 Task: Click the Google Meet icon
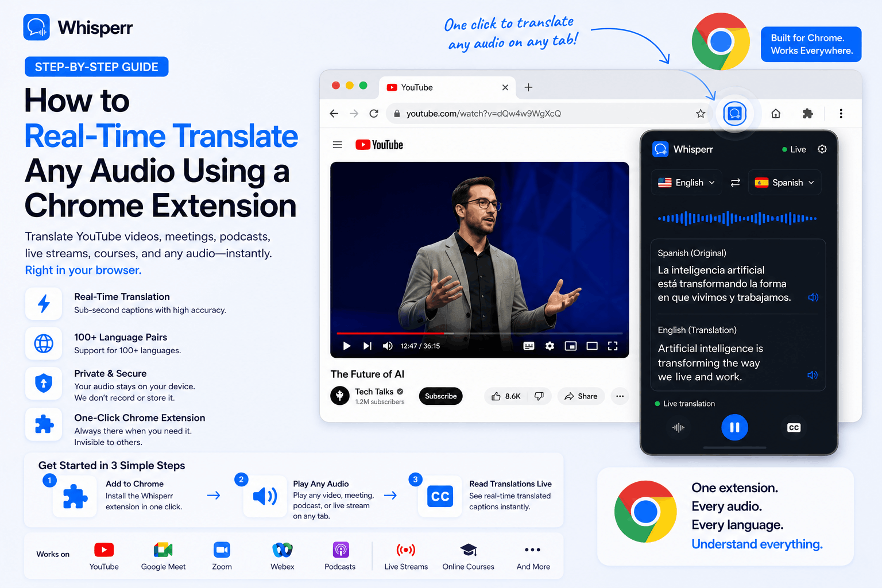[163, 550]
